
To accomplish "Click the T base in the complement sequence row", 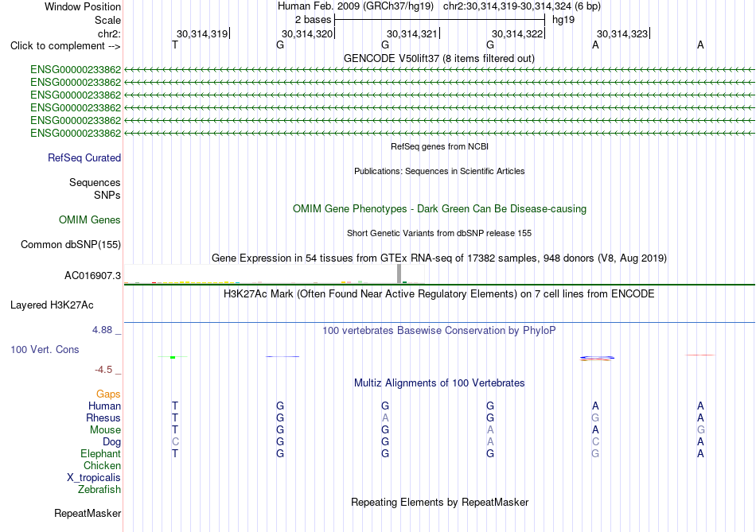I will coord(175,45).
